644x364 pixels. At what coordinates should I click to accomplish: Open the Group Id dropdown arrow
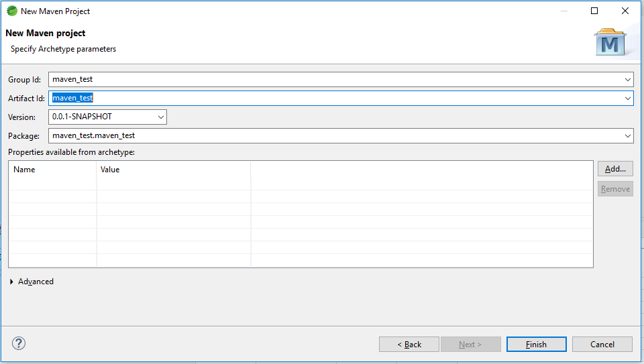[x=628, y=80]
